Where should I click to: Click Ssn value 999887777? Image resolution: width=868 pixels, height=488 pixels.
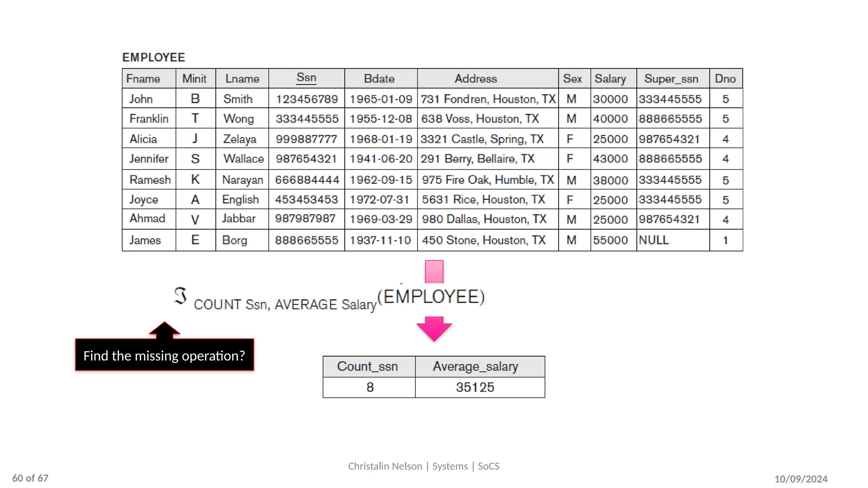pos(306,139)
